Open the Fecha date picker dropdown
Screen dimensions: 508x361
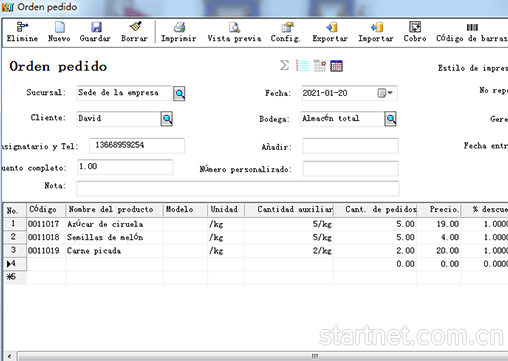(x=385, y=93)
